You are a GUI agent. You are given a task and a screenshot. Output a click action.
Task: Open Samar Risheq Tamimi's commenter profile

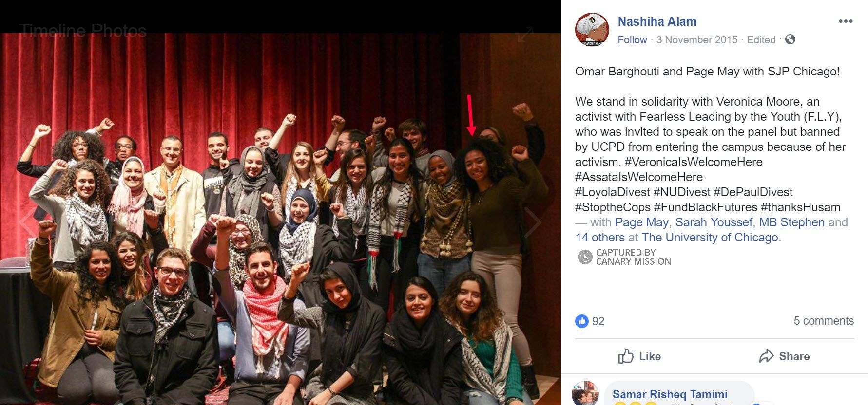pos(670,394)
